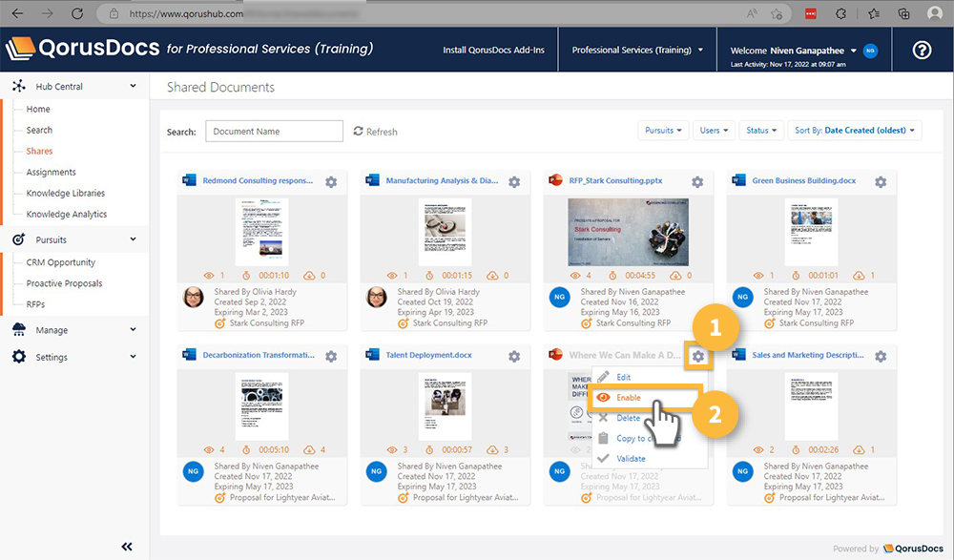Click the NG avatar badge in header
This screenshot has width=954, height=560.
(870, 51)
